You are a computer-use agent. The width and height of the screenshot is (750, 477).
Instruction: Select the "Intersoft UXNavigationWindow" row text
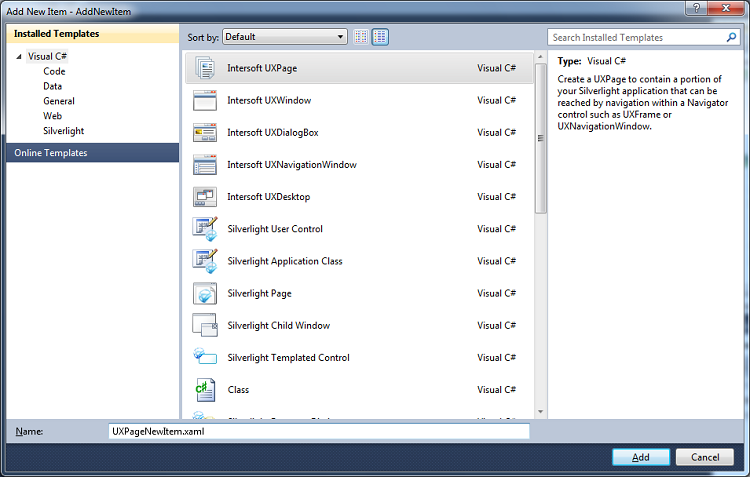pos(292,165)
